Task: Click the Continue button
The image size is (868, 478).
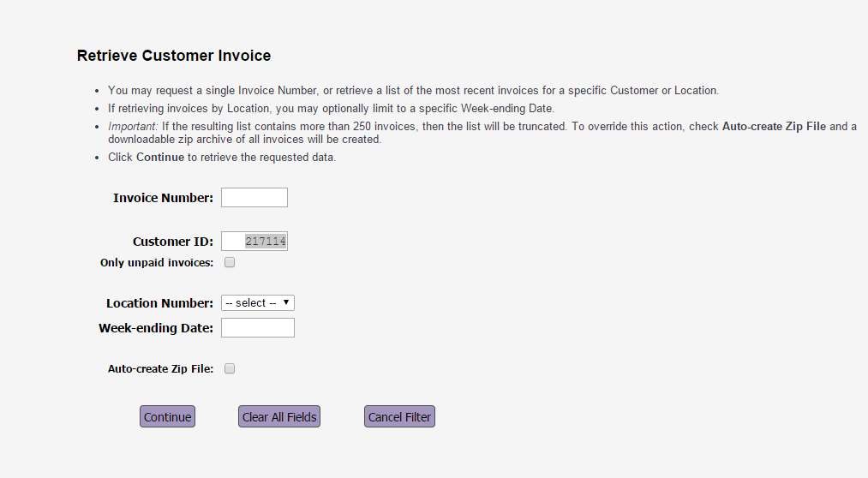Action: 167,416
